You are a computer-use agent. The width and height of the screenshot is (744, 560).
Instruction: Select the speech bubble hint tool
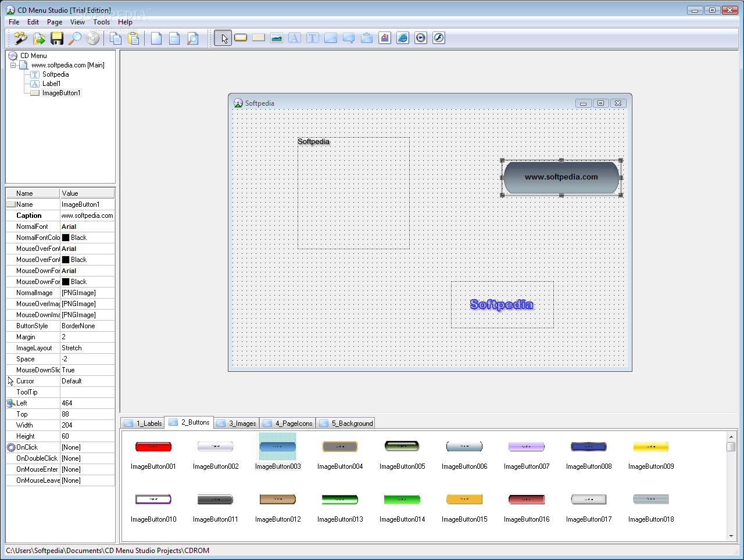point(349,38)
